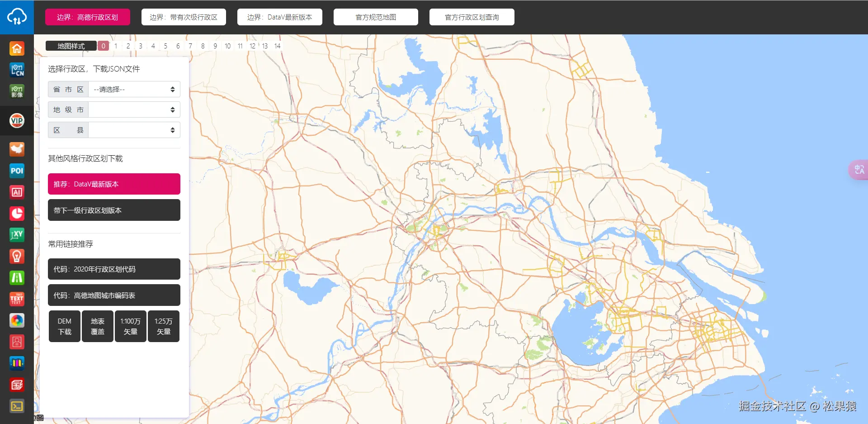This screenshot has width=868, height=424.
Task: Click 带下一级行政区划版本 button
Action: 114,210
